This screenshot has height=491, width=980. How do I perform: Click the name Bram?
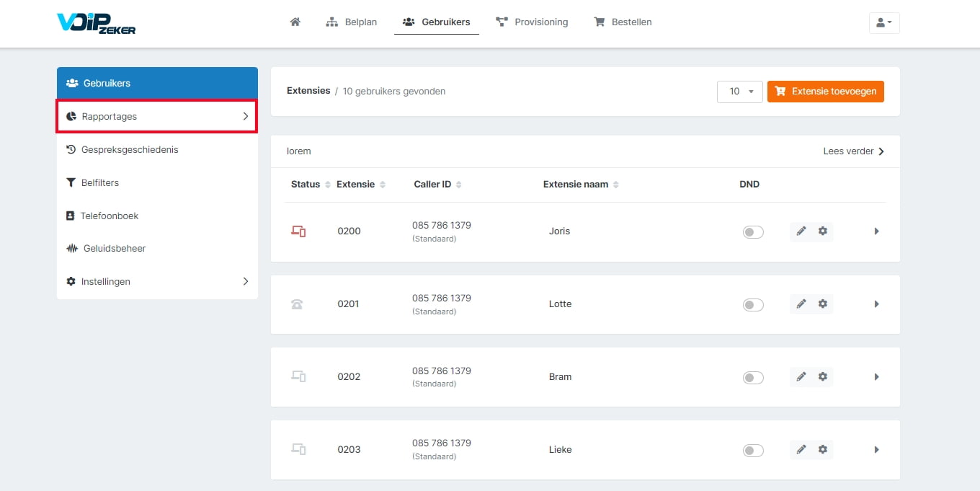[x=560, y=377]
